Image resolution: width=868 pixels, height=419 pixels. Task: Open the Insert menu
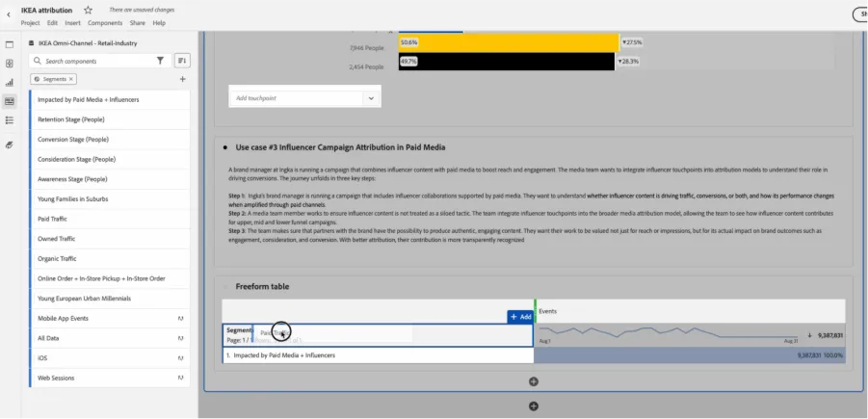(x=72, y=23)
